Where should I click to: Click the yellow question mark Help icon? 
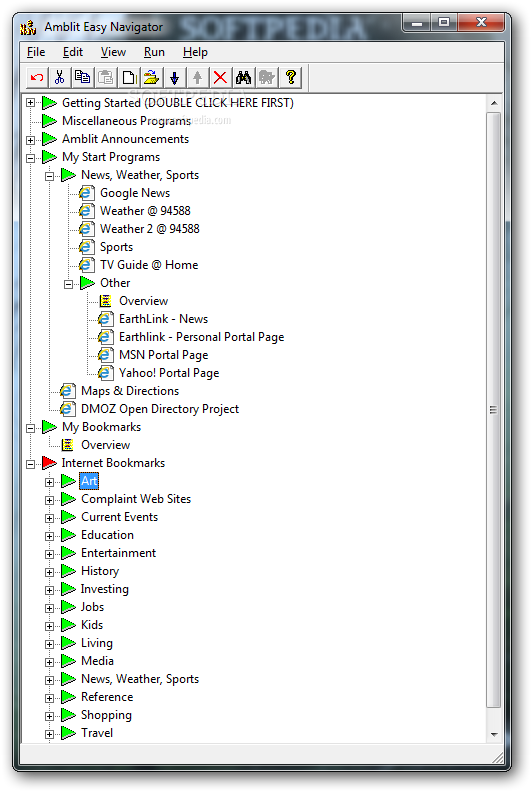tap(291, 77)
